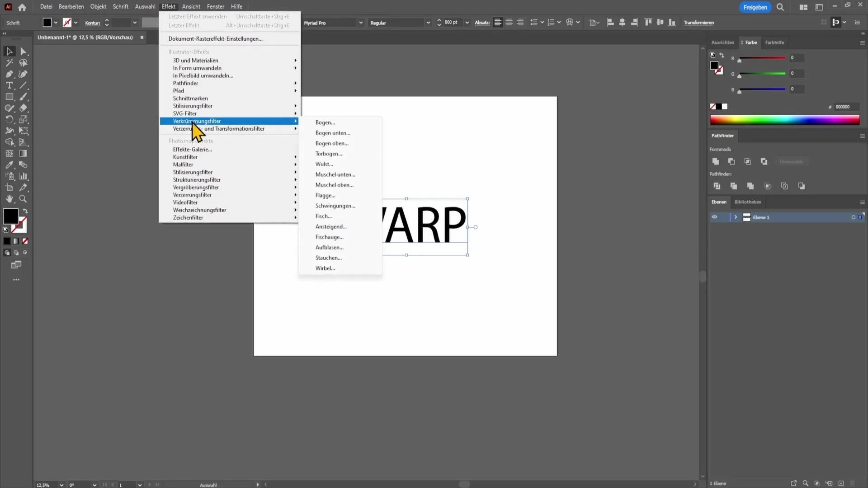The width and height of the screenshot is (868, 488).
Task: Select the Eyedropper tool
Action: tap(9, 165)
